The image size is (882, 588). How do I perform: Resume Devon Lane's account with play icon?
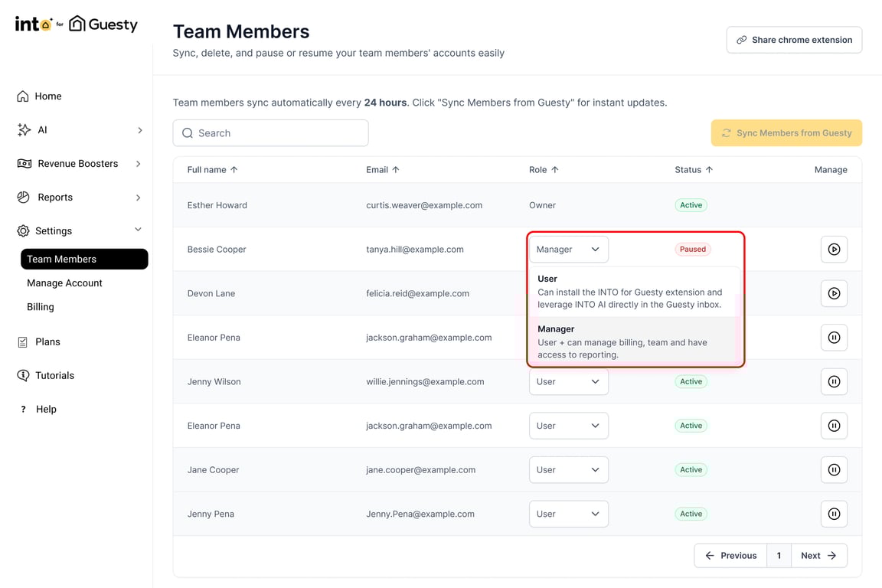834,293
